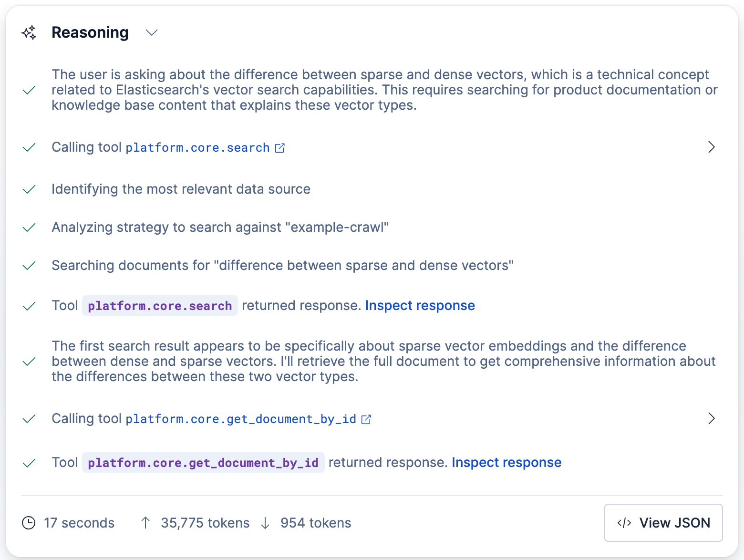This screenshot has height=560, width=744.
Task: Click the checkmark beside Identifying most relevant data source
Action: pyautogui.click(x=29, y=189)
